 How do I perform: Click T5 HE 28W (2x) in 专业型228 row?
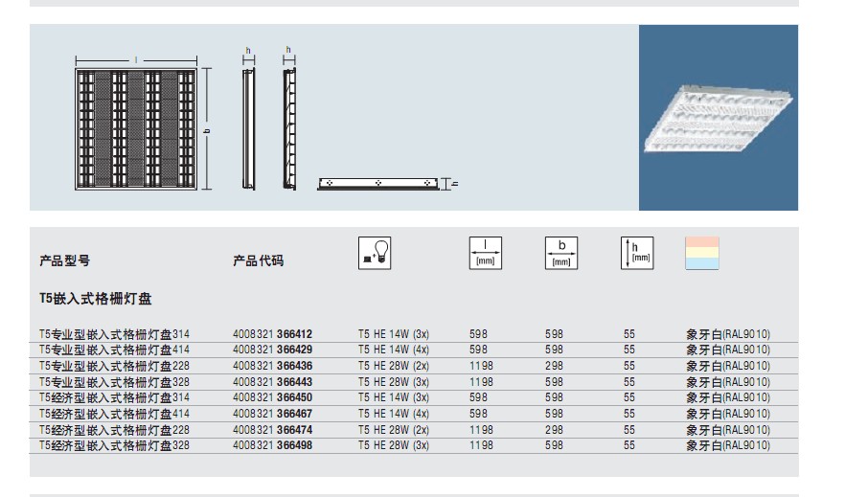pyautogui.click(x=393, y=366)
